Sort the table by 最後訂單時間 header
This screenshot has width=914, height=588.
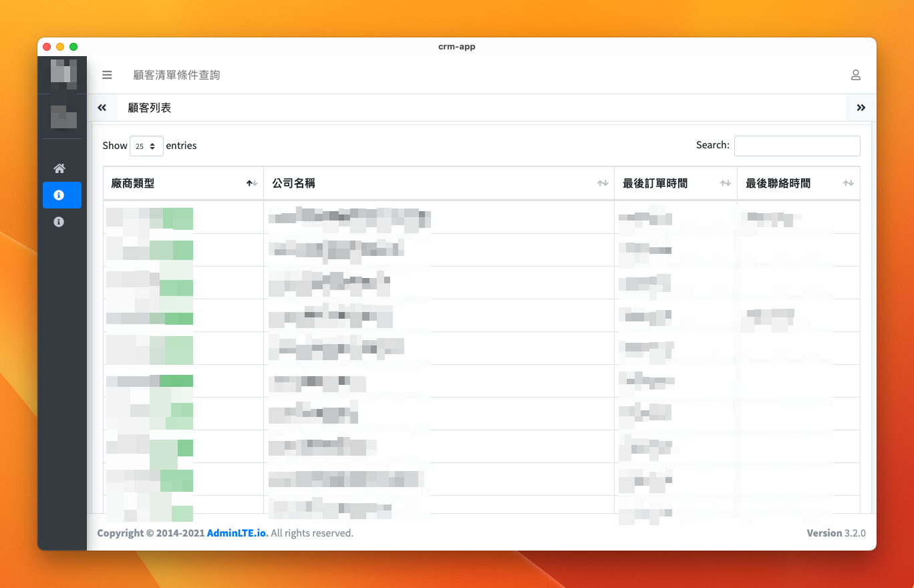[x=655, y=183]
